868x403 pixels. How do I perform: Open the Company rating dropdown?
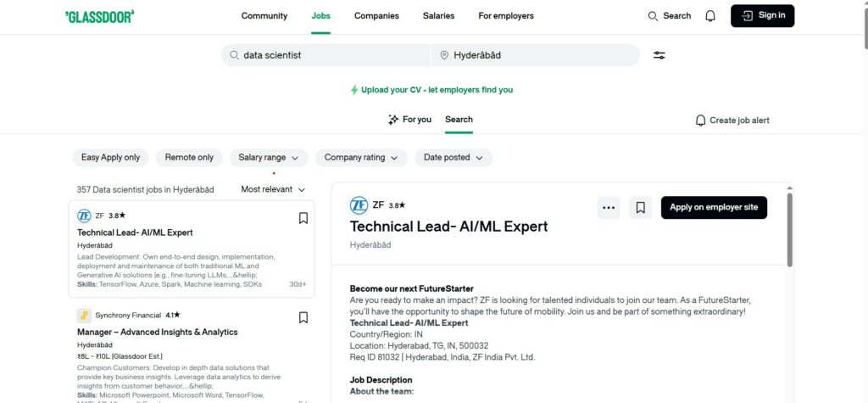361,158
